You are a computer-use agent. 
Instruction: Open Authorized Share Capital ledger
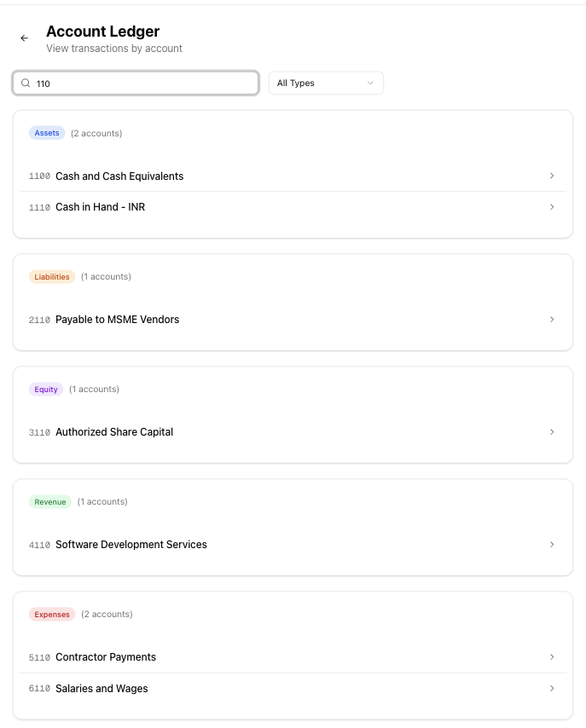(x=114, y=432)
